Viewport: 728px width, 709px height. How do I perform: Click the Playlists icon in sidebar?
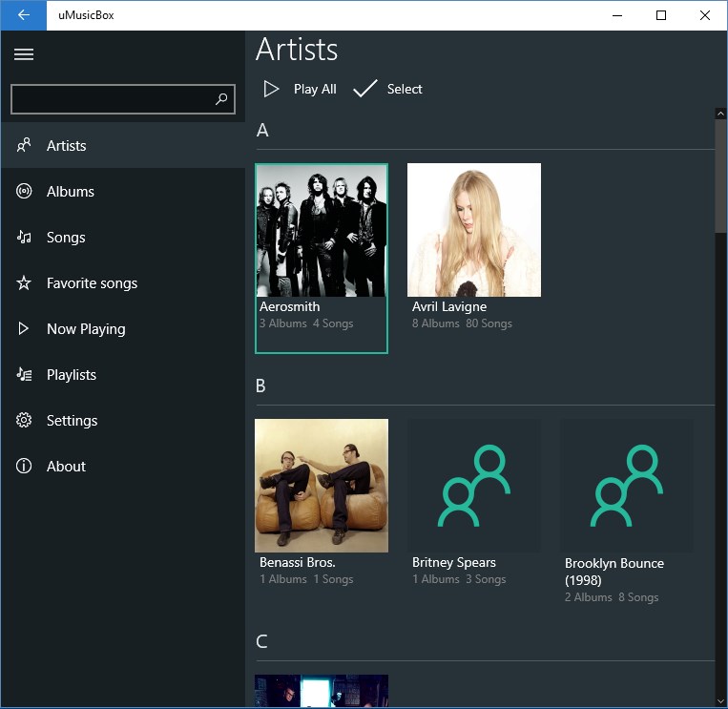[24, 374]
